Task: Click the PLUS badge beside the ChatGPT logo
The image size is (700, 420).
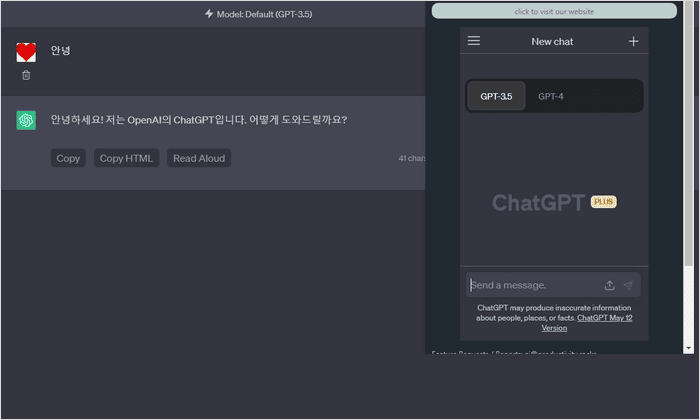Action: click(x=604, y=202)
